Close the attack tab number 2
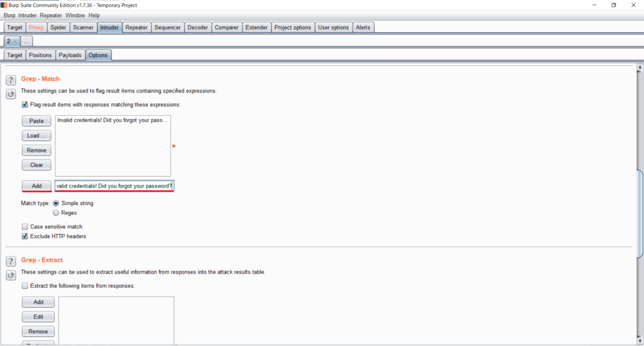Screen dimensions: 644x346 pyautogui.click(x=15, y=41)
